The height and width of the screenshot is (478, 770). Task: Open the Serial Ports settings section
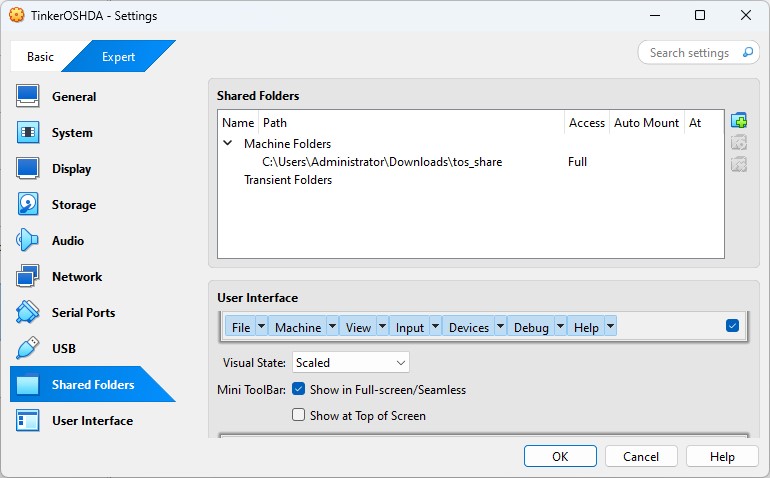coord(92,312)
